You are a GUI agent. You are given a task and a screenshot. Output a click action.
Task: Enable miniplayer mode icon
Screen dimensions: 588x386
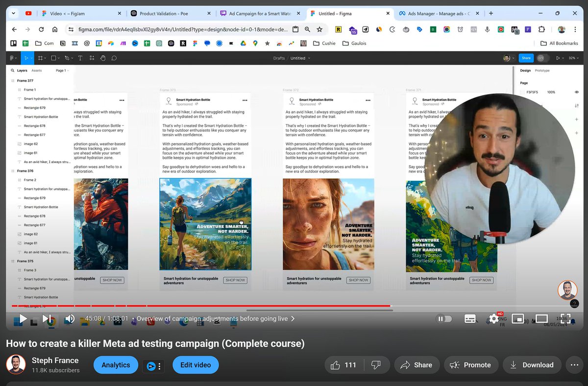(517, 319)
